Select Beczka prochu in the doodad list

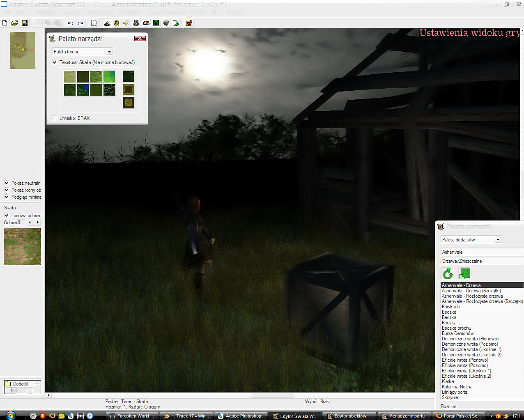click(x=457, y=328)
